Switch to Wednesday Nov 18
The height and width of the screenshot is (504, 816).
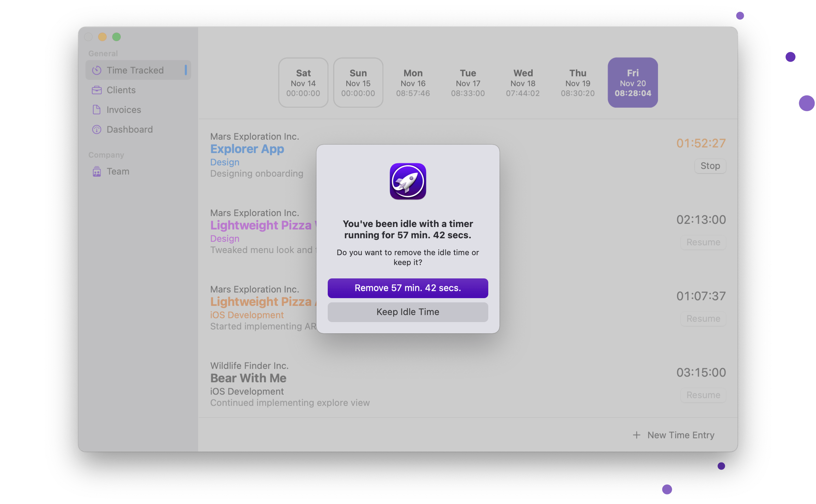(x=523, y=82)
